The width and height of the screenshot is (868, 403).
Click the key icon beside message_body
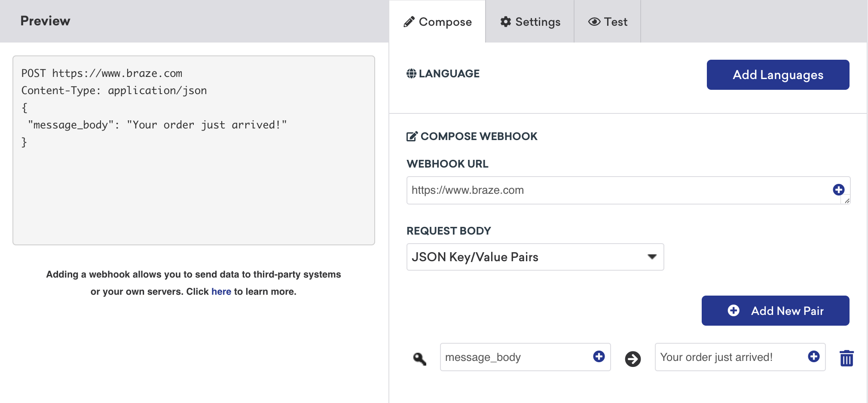click(x=420, y=359)
